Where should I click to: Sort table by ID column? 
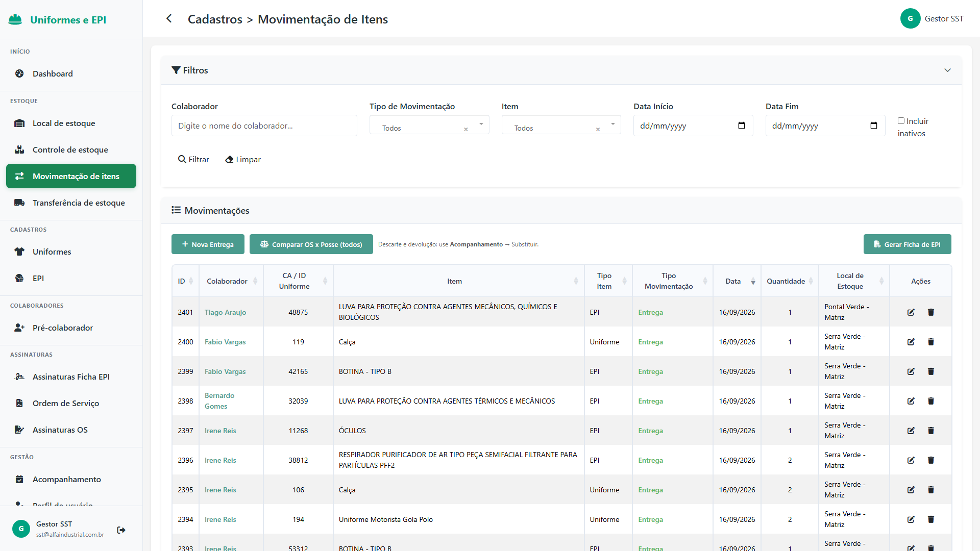(185, 281)
